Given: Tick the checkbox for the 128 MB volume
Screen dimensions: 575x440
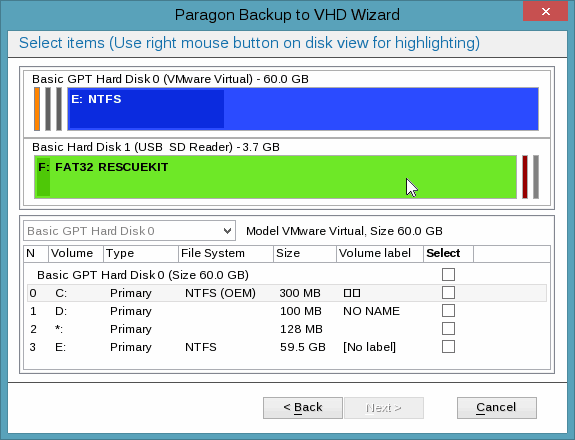Looking at the screenshot, I should pos(448,329).
